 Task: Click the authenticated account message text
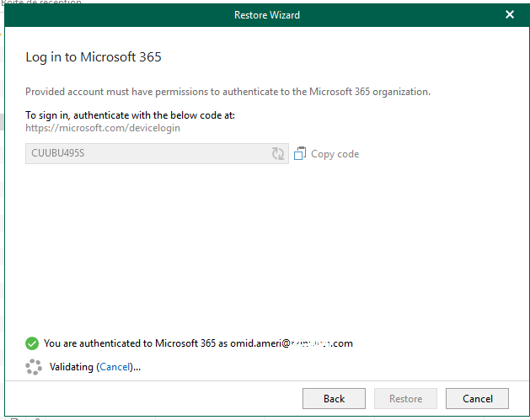198,343
